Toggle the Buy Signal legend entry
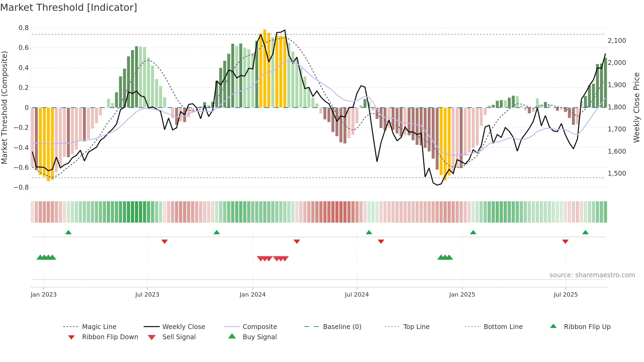 tap(252, 337)
